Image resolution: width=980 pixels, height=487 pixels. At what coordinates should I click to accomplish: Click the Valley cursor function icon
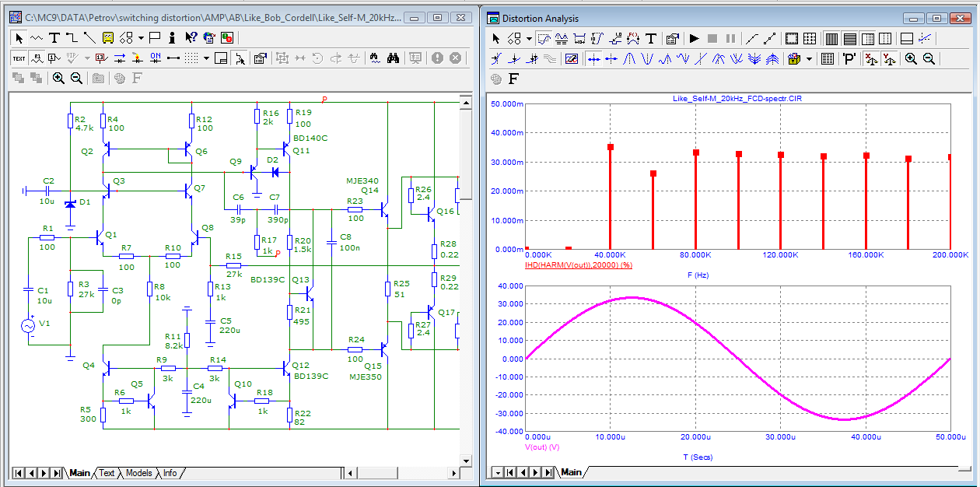click(647, 59)
